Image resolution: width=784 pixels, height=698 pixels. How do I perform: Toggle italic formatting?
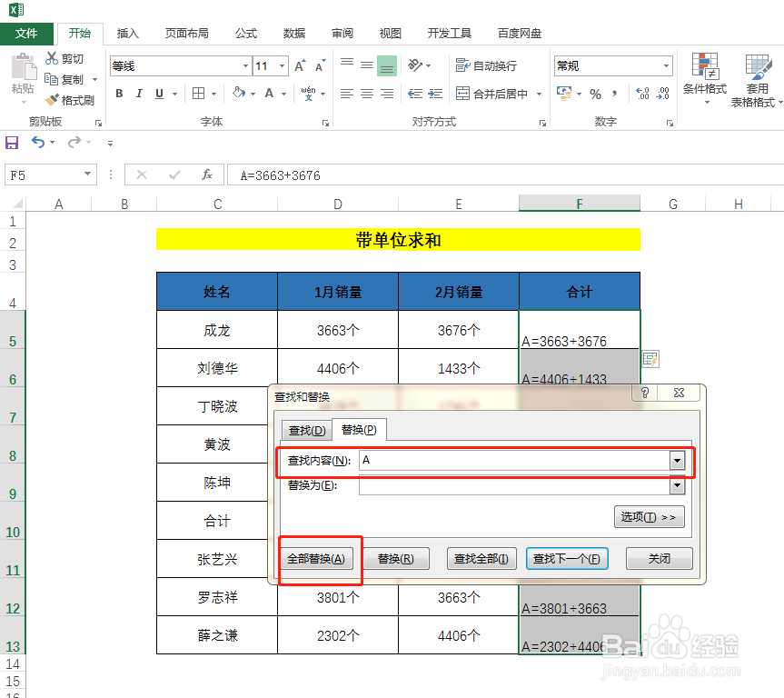pyautogui.click(x=138, y=94)
